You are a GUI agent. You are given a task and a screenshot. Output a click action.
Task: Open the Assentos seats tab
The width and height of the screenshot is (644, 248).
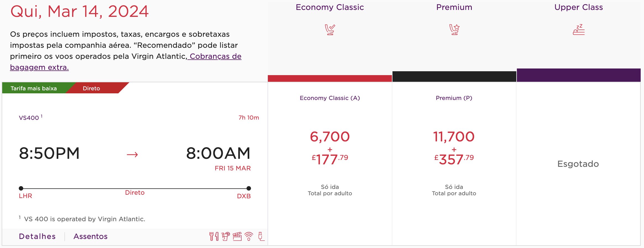pos(90,236)
